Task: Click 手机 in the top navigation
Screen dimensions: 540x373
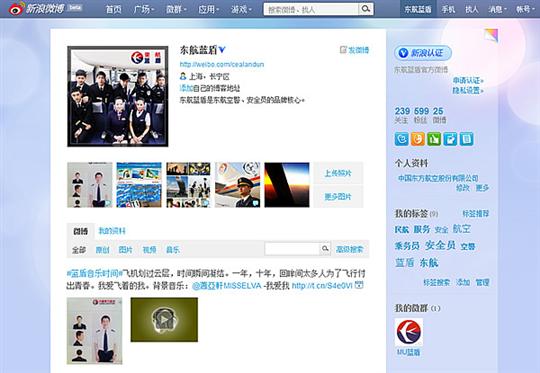Action: pos(448,9)
